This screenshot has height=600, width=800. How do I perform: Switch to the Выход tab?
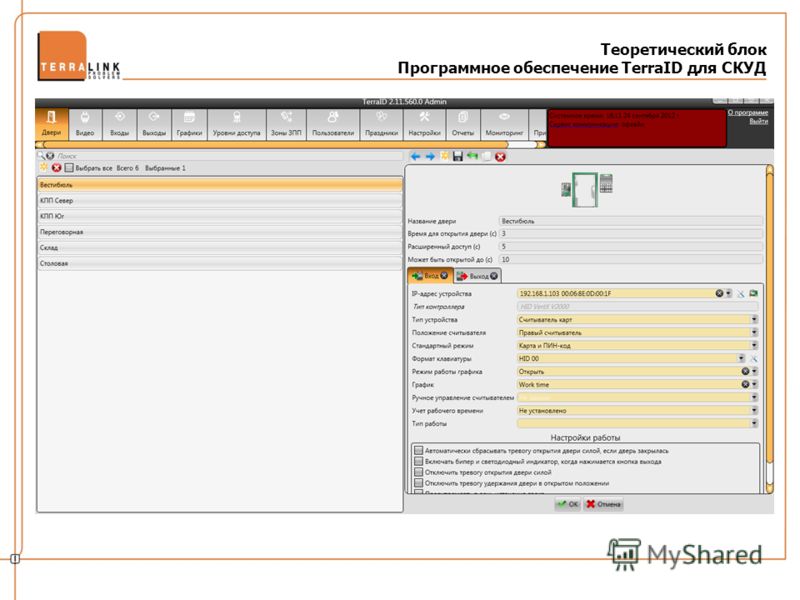[x=478, y=276]
